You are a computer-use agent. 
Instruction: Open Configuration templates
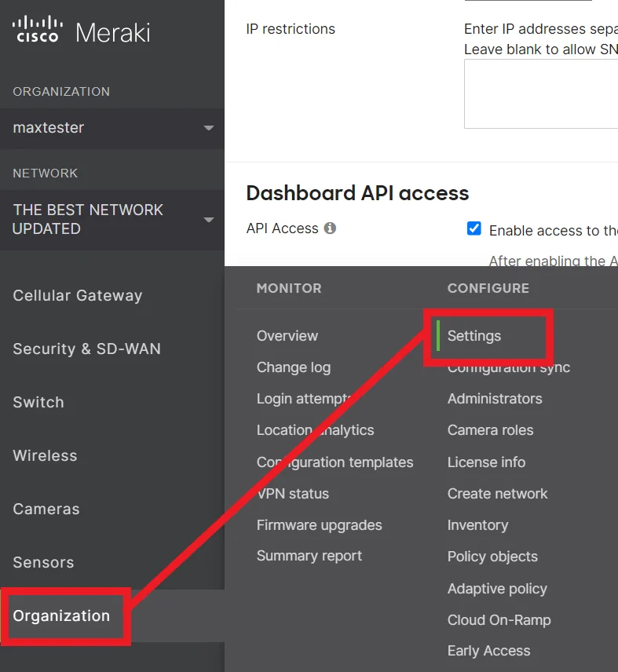click(335, 462)
